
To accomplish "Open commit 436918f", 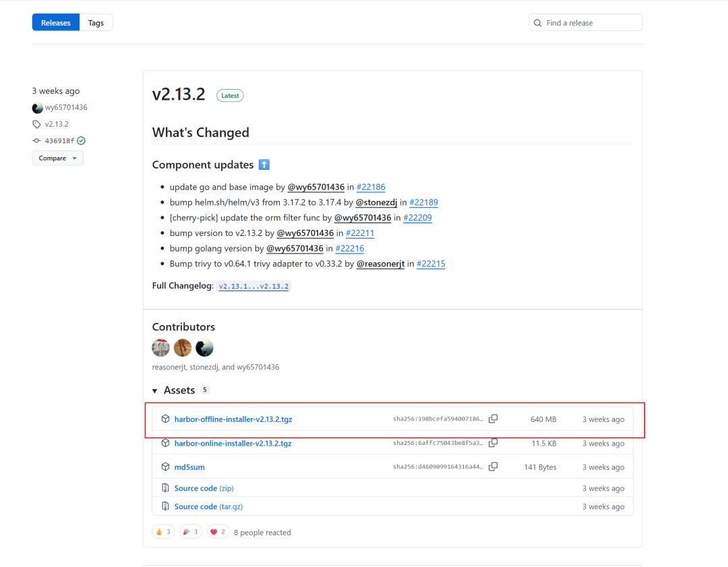I will 59,141.
